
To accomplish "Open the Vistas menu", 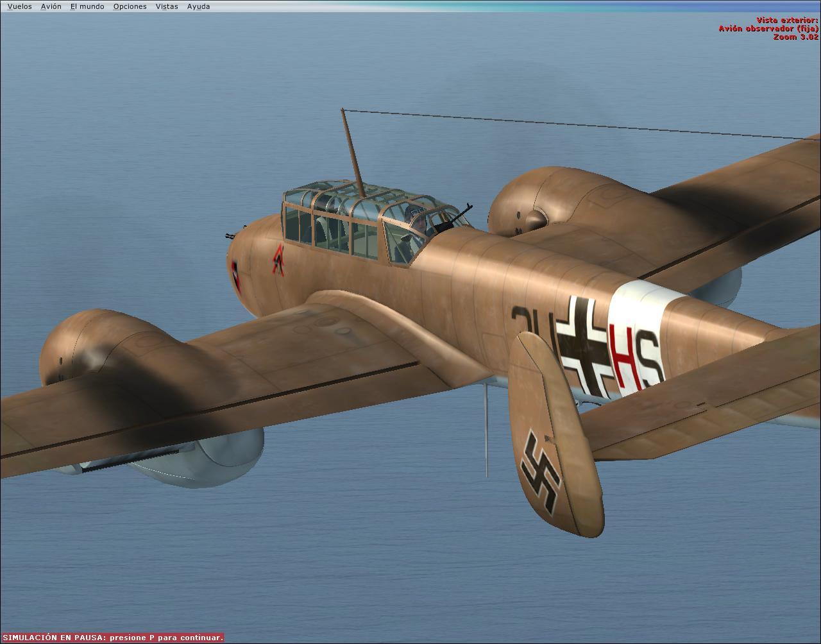I will (167, 6).
